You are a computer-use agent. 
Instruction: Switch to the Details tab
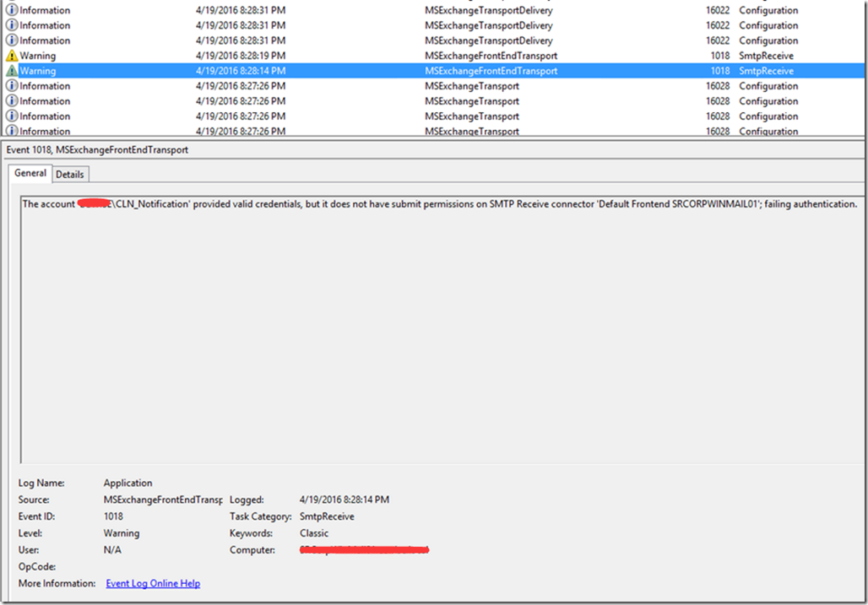[x=70, y=174]
